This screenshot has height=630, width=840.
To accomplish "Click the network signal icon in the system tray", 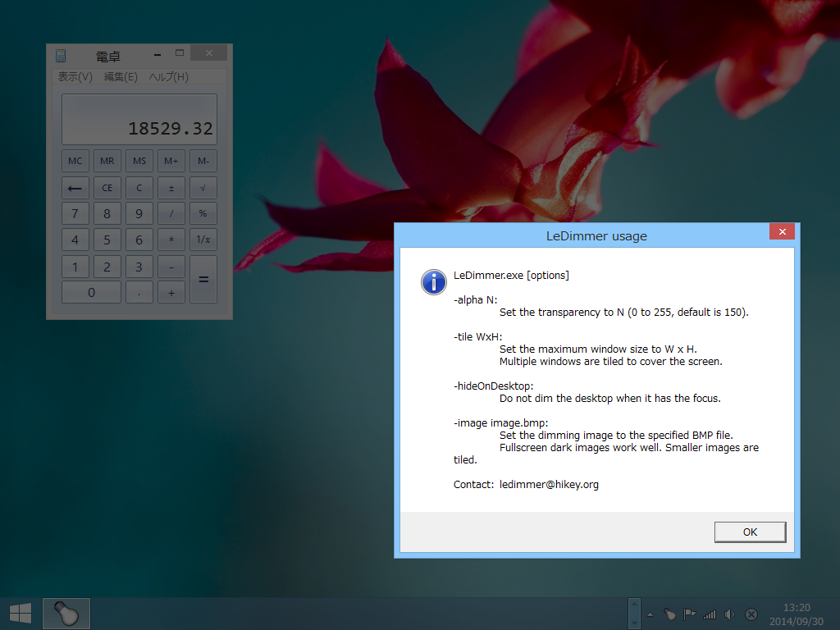I will click(x=709, y=613).
